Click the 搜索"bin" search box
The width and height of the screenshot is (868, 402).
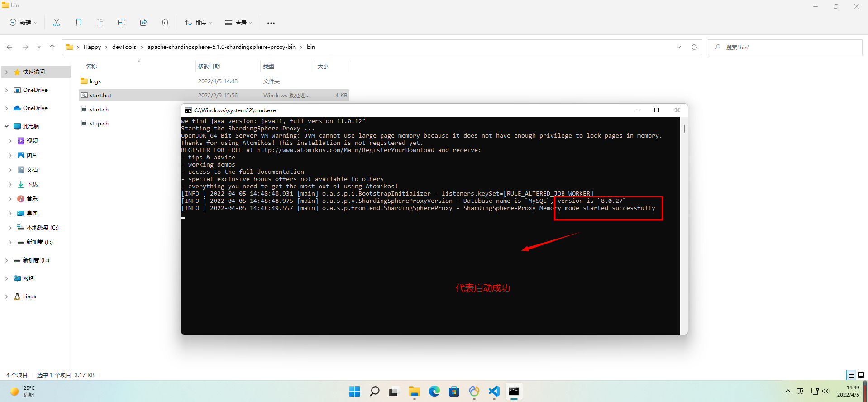coord(785,47)
